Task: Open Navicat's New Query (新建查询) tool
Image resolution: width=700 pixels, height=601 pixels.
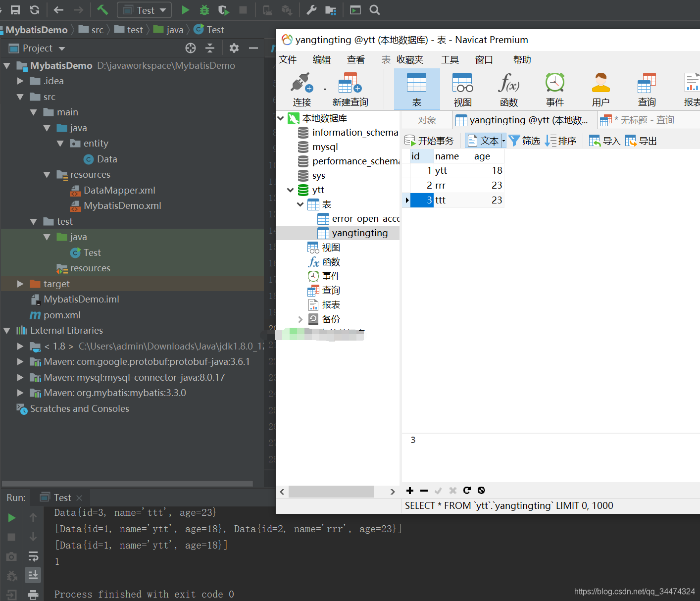Action: pos(350,90)
